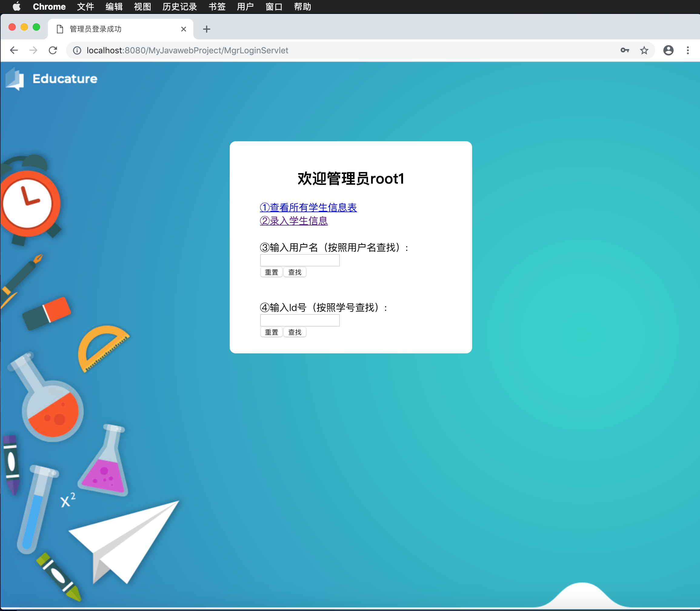
Task: Bookmark this page with star icon
Action: pyautogui.click(x=644, y=50)
